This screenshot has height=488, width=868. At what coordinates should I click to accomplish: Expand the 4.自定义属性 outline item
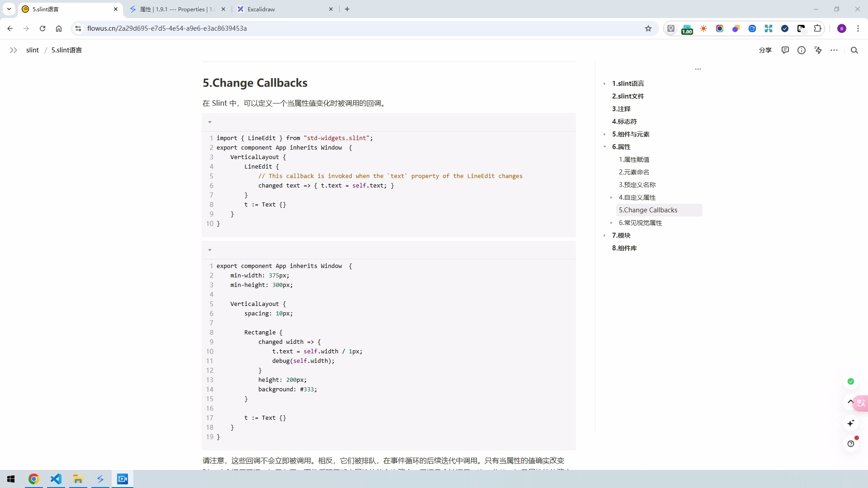coord(611,197)
